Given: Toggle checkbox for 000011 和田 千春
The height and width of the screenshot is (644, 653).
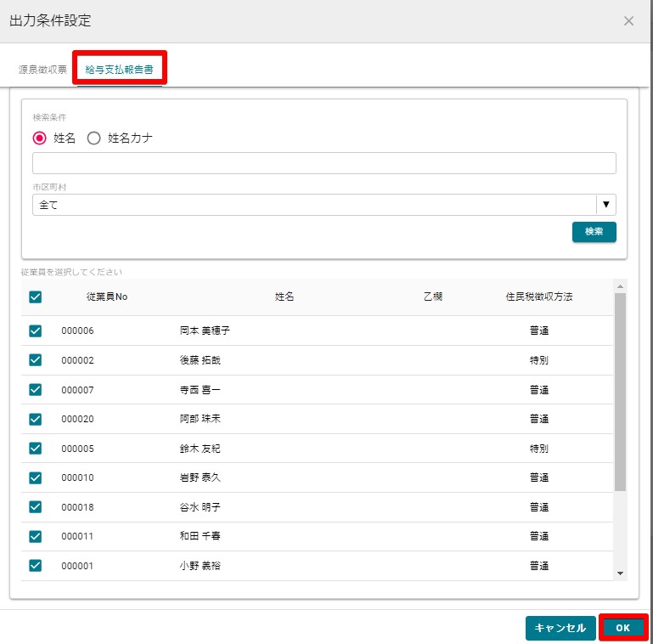Looking at the screenshot, I should coord(36,536).
